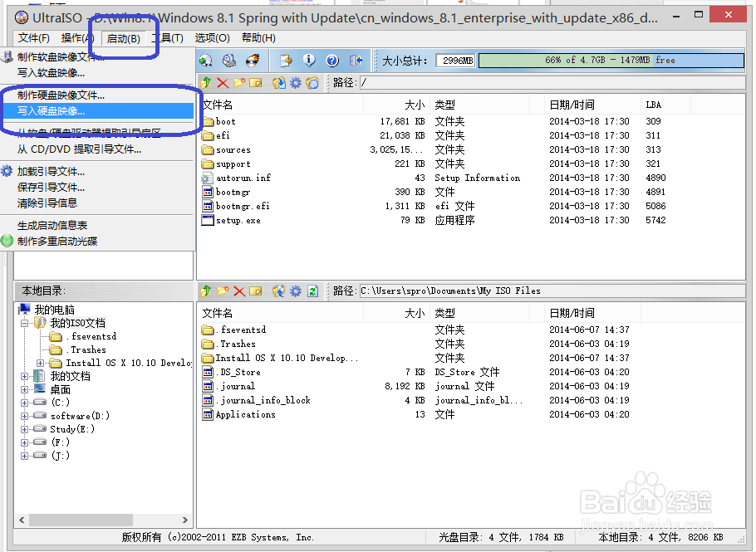Click the setup.exe application icon

[x=208, y=220]
